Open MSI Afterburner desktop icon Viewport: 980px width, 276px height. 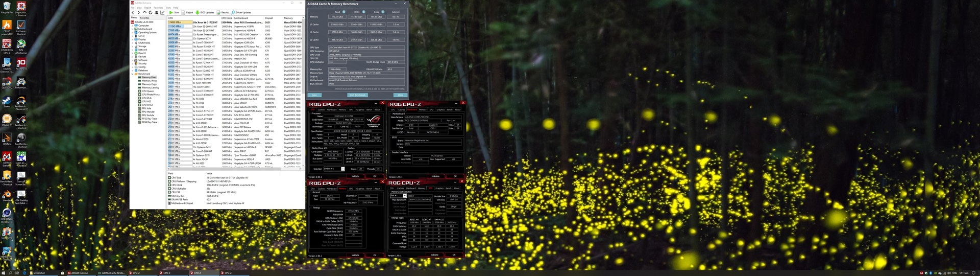(x=21, y=45)
